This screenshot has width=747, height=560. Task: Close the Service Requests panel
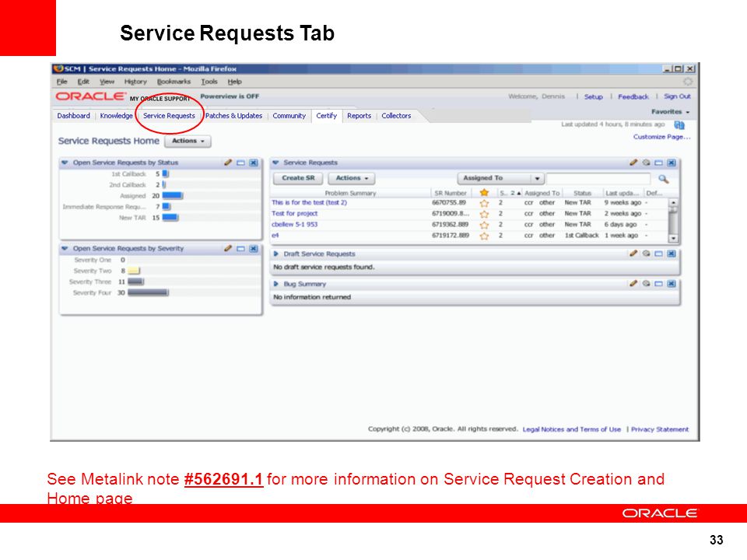(672, 163)
